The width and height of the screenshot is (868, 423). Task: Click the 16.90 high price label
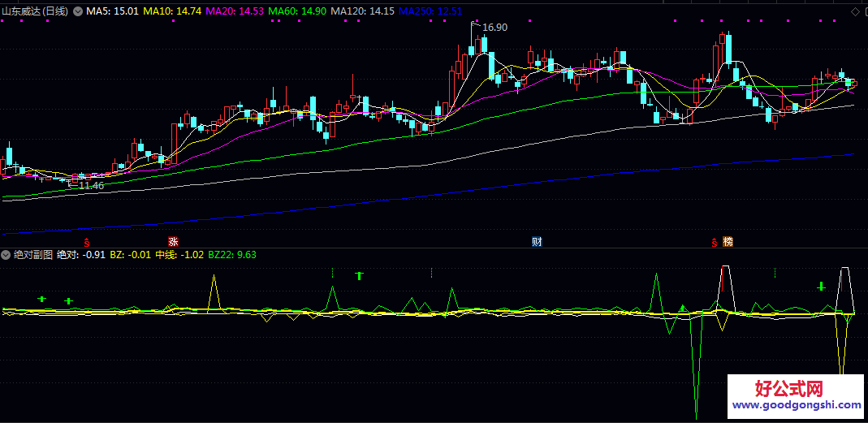point(494,28)
